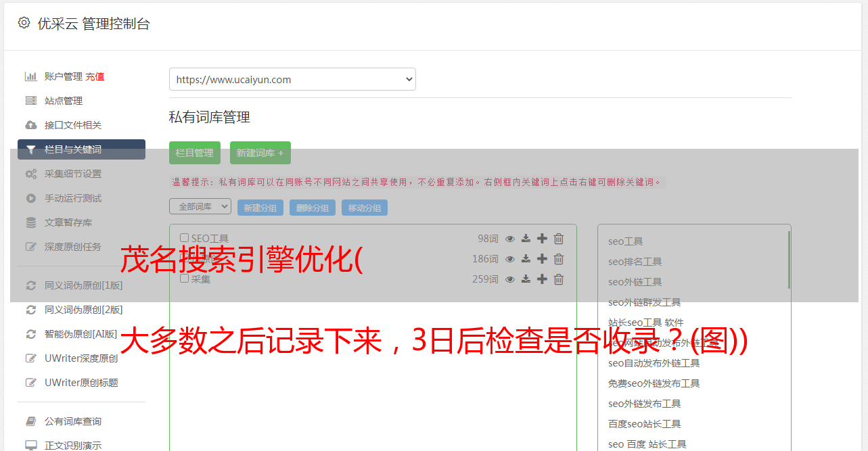Screen dimensions: 868x451
Task: Open 公有词库查询 sidebar item
Action: (x=73, y=421)
